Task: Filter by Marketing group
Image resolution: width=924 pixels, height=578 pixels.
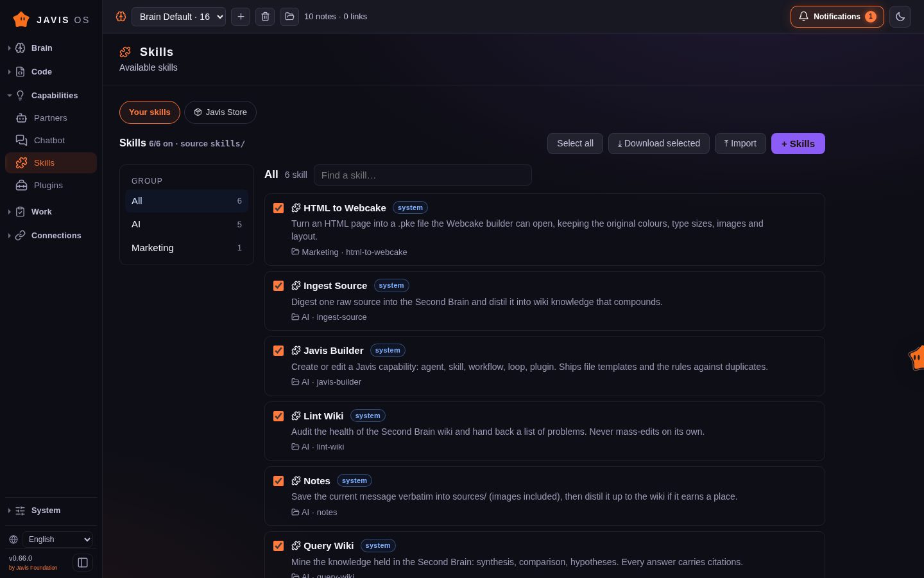Action: click(187, 248)
